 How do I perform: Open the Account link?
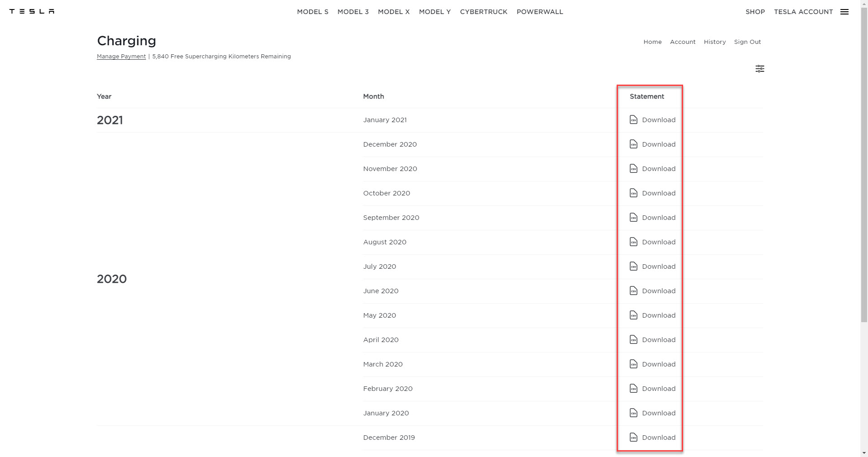point(683,42)
